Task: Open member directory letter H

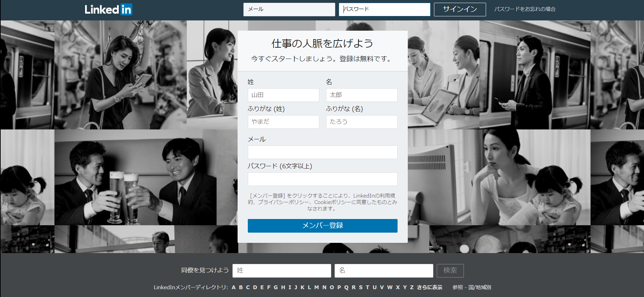Action: pos(283,287)
